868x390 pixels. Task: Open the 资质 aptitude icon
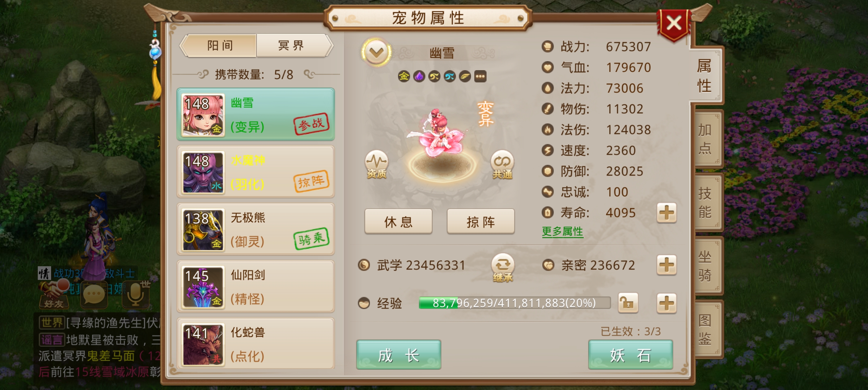[x=376, y=164]
